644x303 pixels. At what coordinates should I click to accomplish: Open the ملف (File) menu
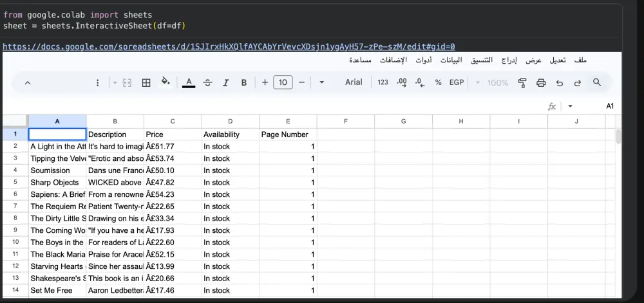pos(580,60)
